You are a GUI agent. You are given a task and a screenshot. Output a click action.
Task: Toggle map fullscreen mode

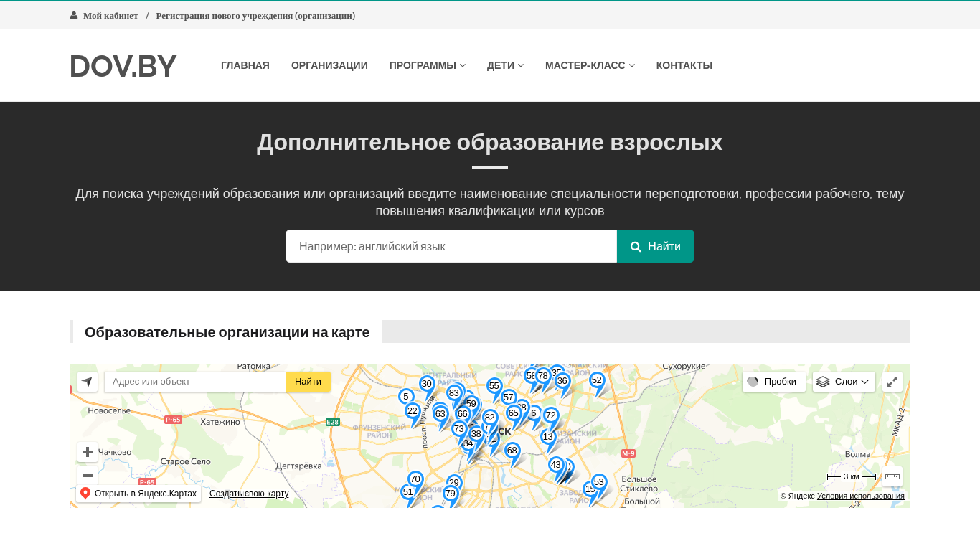pos(892,382)
